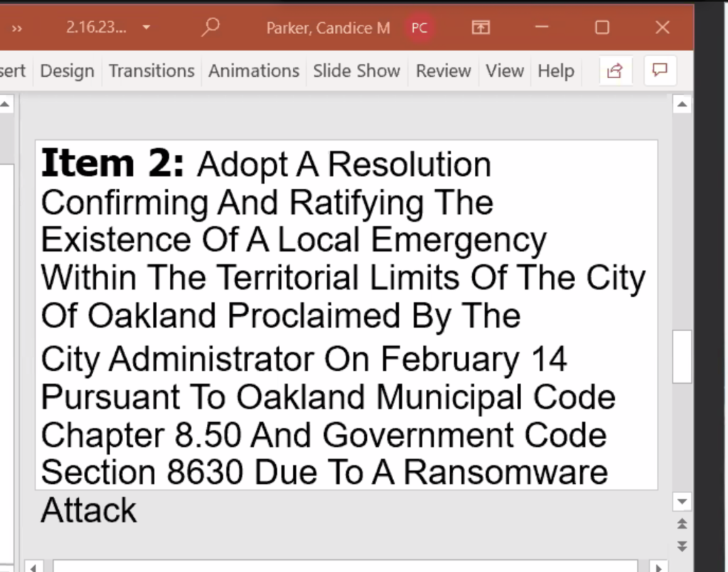The width and height of the screenshot is (728, 572).
Task: Open the 2.16.23 file name dropdown arrow
Action: (x=146, y=28)
